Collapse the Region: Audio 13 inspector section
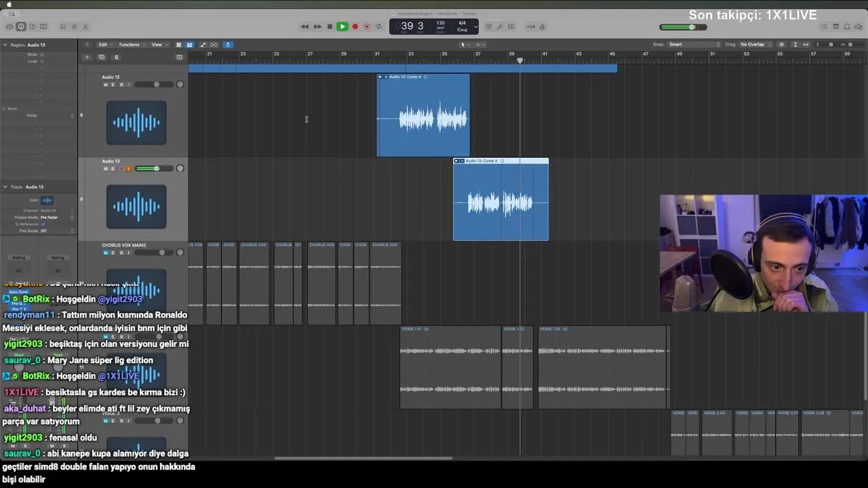This screenshot has width=868, height=488. (5, 45)
